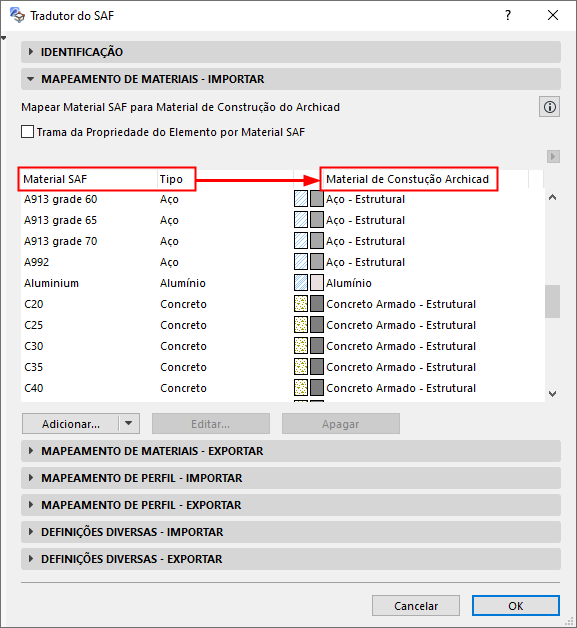The image size is (577, 628).
Task: Click the small arrow button above the table
Action: (553, 156)
